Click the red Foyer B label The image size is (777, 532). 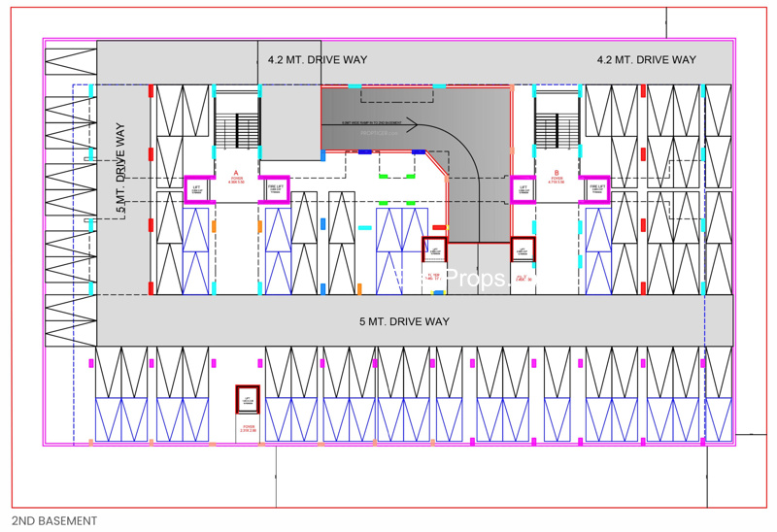[557, 176]
